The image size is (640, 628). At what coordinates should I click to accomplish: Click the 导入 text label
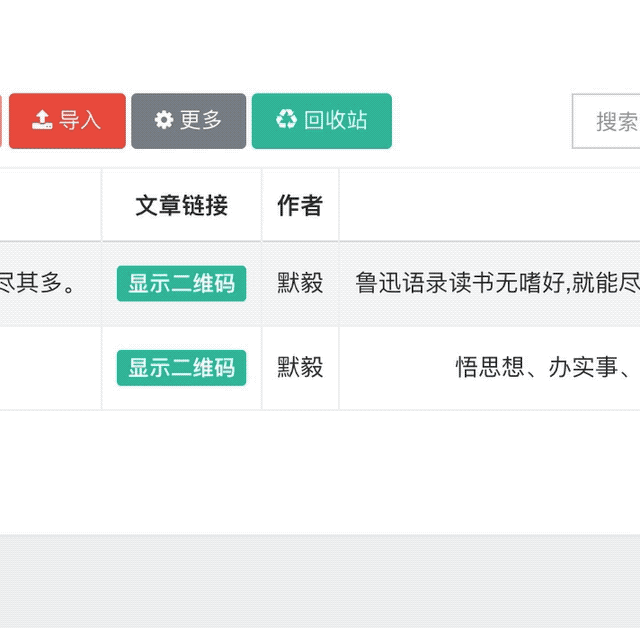click(x=80, y=120)
